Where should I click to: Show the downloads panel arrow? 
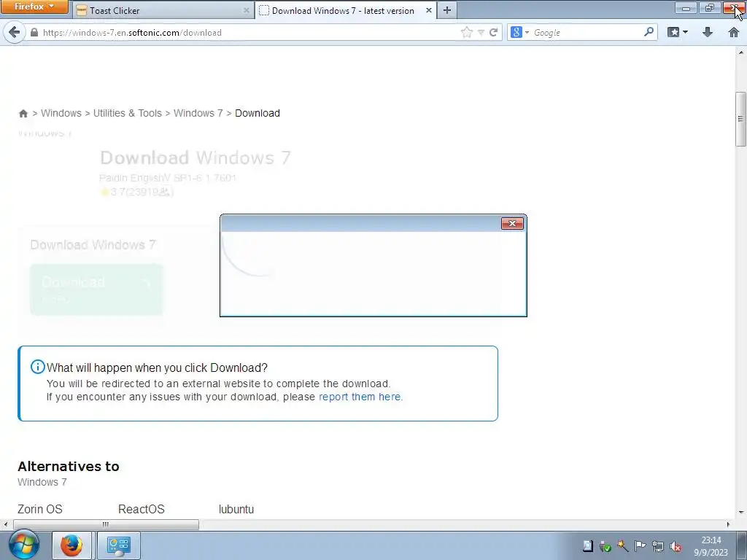(x=708, y=32)
